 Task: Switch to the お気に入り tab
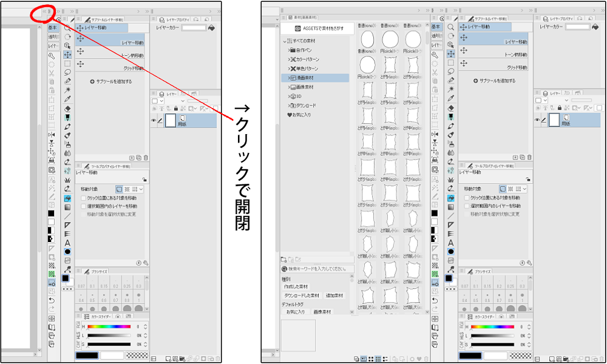[x=296, y=311]
